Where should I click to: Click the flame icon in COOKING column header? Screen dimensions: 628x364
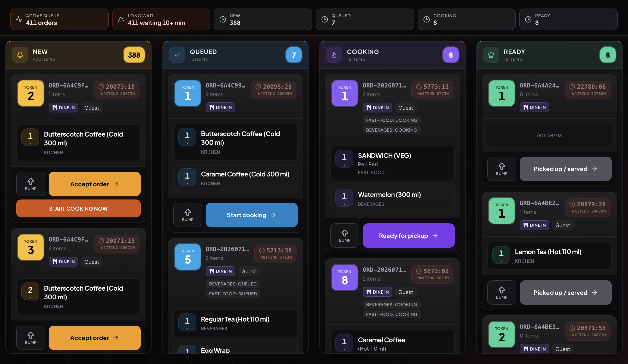point(334,55)
